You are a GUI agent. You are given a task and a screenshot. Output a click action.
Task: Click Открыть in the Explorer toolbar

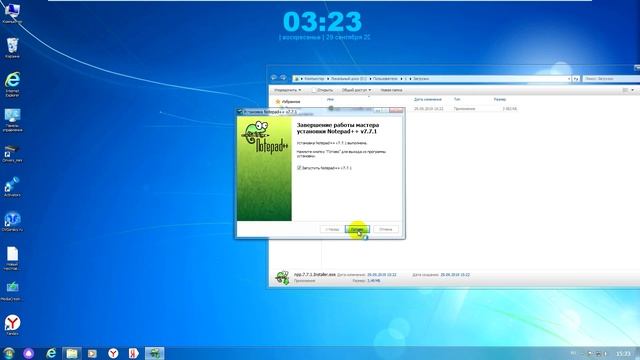[x=322, y=90]
